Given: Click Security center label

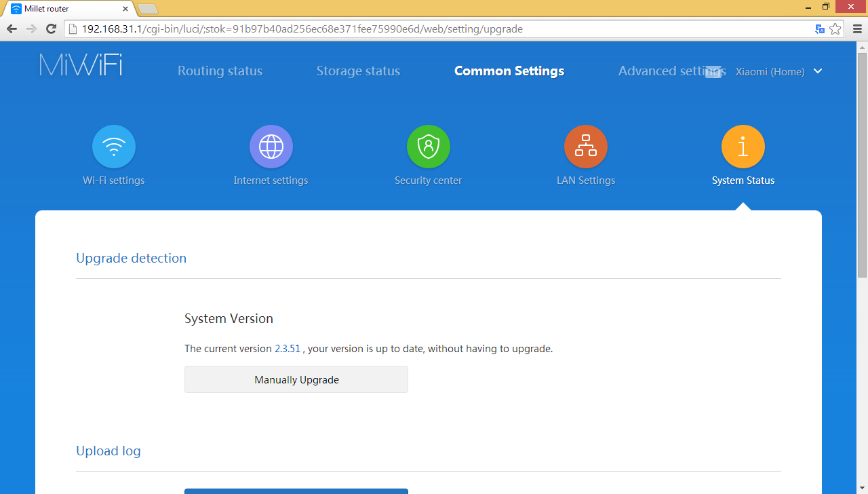Looking at the screenshot, I should [429, 180].
